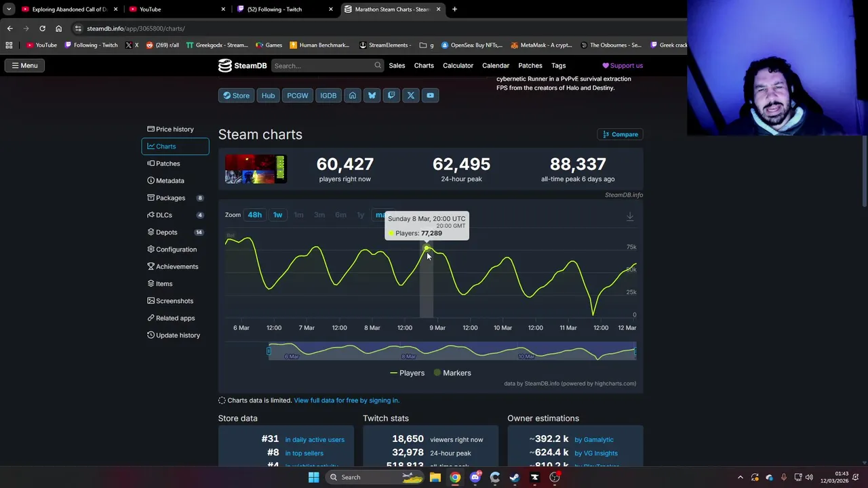This screenshot has width=868, height=488.
Task: Open DLCs sidebar section
Action: tap(175, 215)
